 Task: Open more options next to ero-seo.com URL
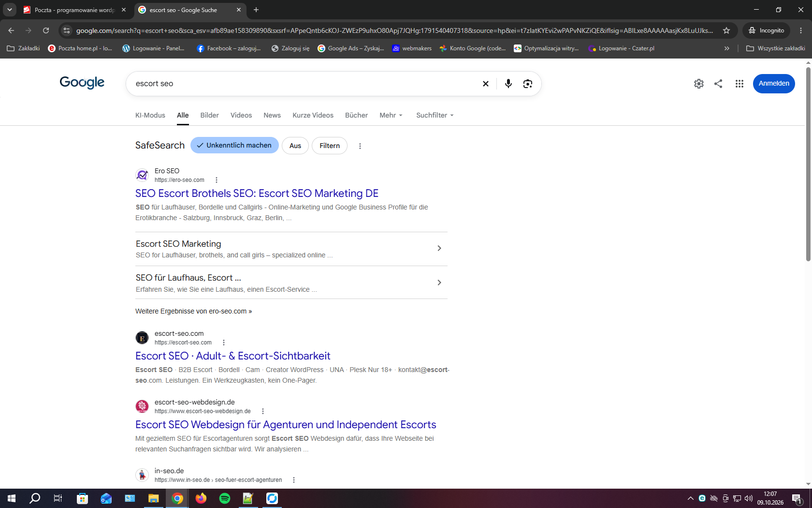(x=217, y=180)
